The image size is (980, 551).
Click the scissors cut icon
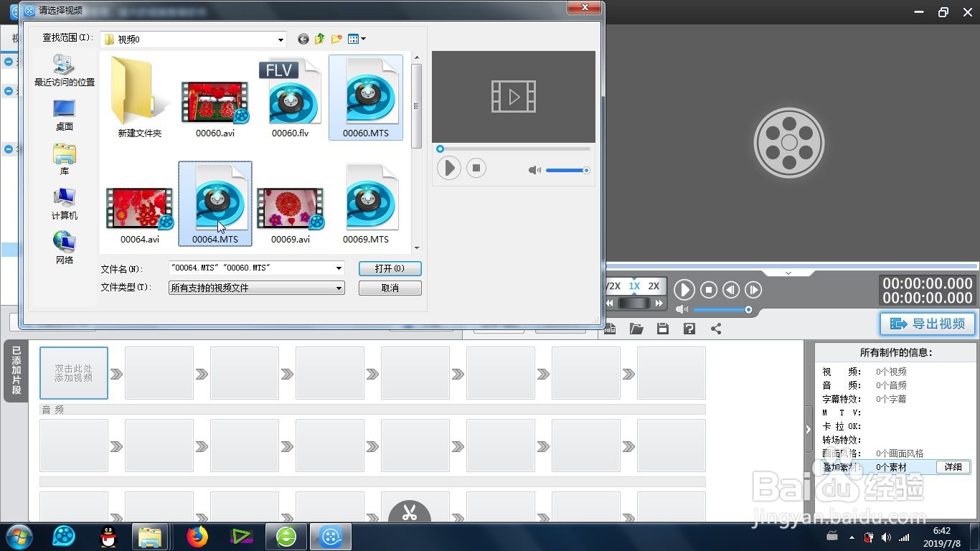410,512
